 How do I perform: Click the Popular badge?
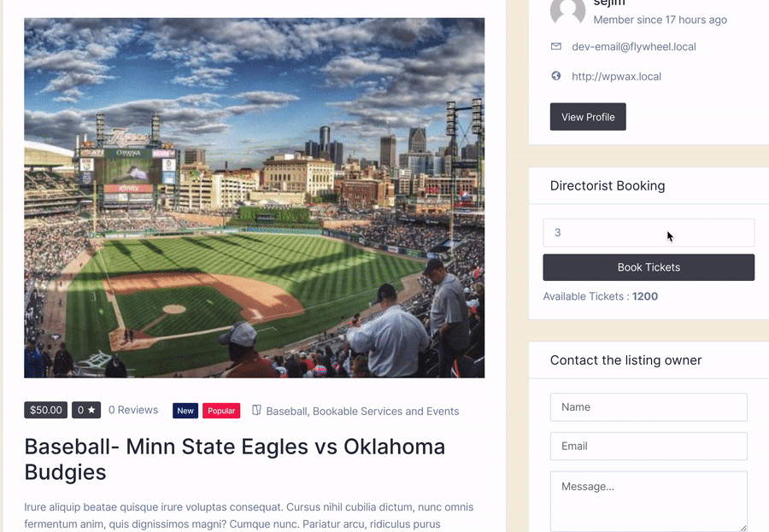[x=221, y=411]
